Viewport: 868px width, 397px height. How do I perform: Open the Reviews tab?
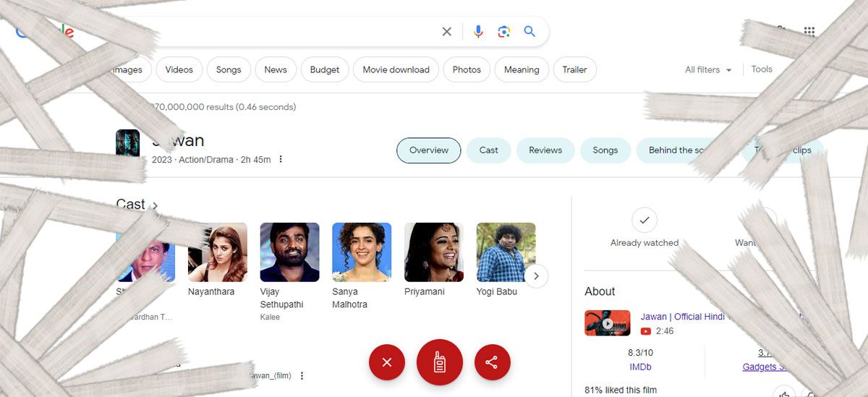pyautogui.click(x=545, y=150)
